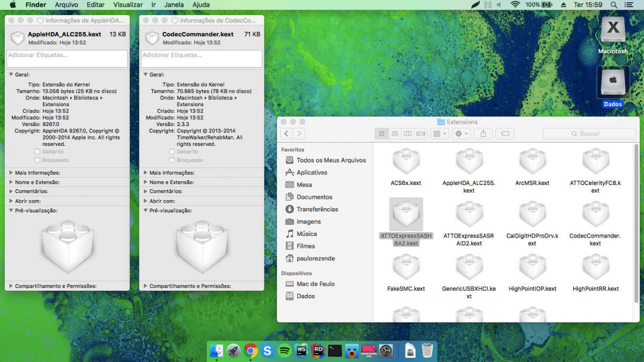Open System Preferences from the Dock
Viewport: 644px width, 362px height.
386,351
